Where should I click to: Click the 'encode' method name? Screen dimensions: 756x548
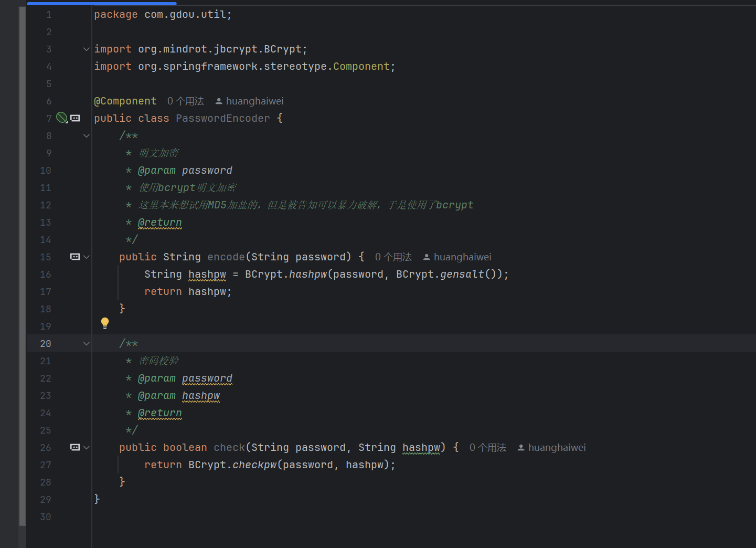click(x=226, y=257)
